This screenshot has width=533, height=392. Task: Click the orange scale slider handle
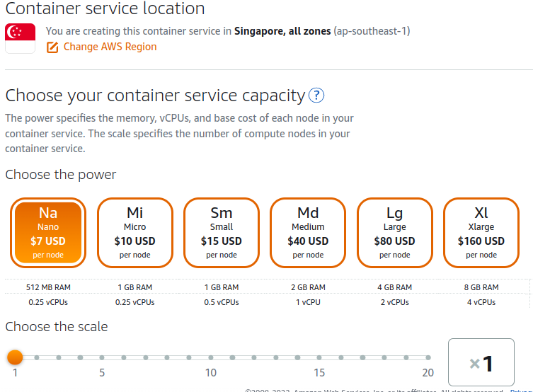coord(15,357)
